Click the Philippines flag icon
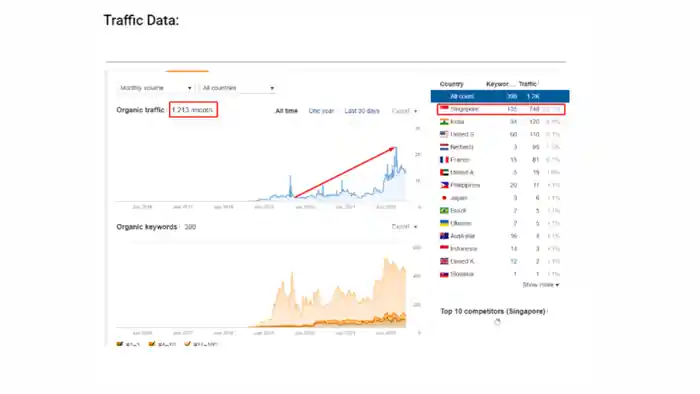The image size is (700, 394). pyautogui.click(x=444, y=185)
